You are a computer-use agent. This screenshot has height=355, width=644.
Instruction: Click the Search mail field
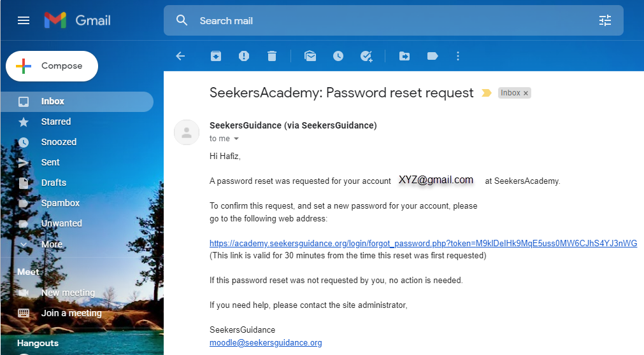point(382,20)
